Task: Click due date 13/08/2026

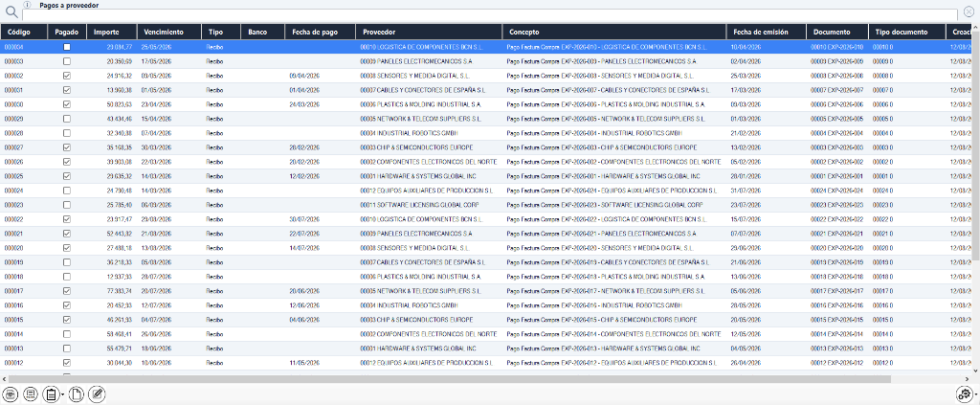Action: [x=156, y=248]
